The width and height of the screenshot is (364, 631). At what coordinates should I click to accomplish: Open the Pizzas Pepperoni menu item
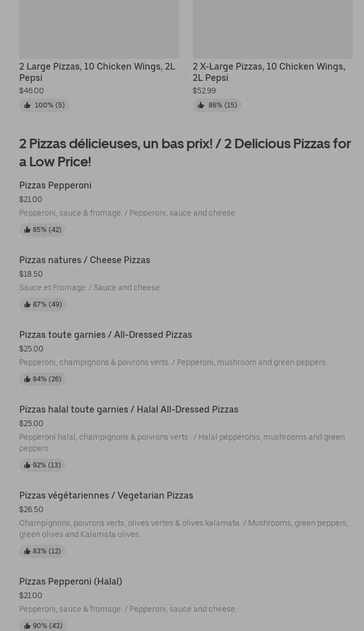click(55, 185)
